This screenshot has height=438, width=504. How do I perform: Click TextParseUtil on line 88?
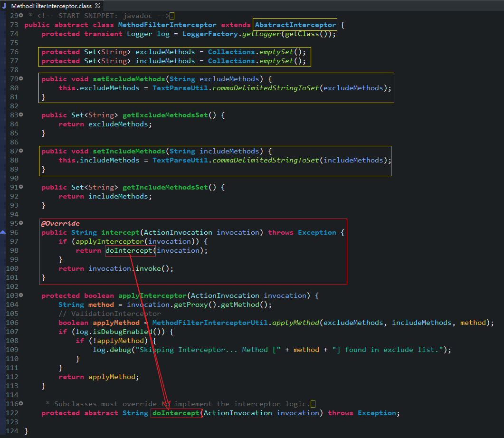point(180,160)
